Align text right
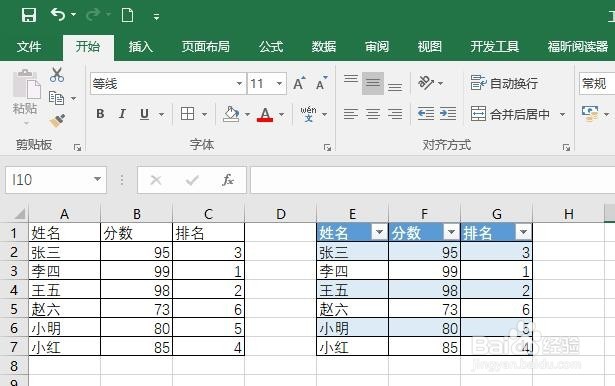615x386 pixels. click(395, 114)
